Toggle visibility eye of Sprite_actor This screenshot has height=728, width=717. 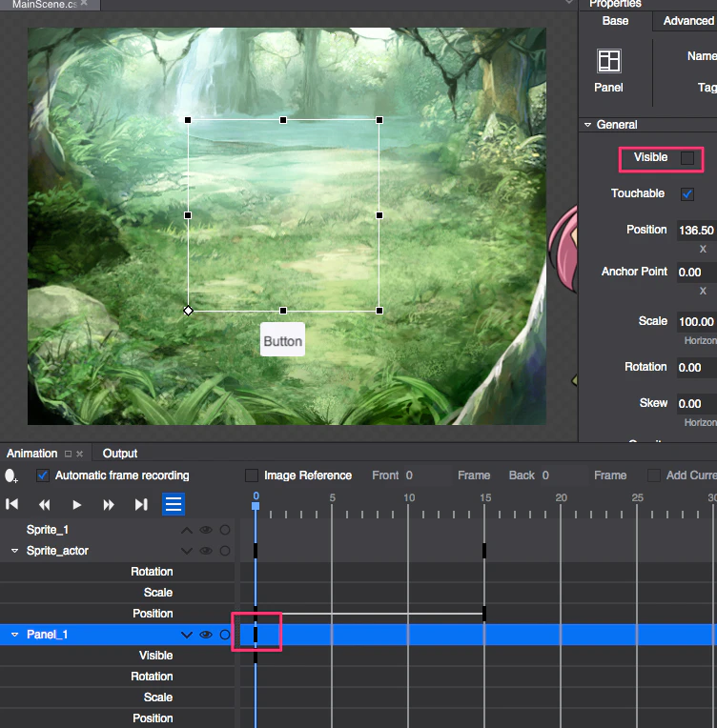click(x=206, y=551)
